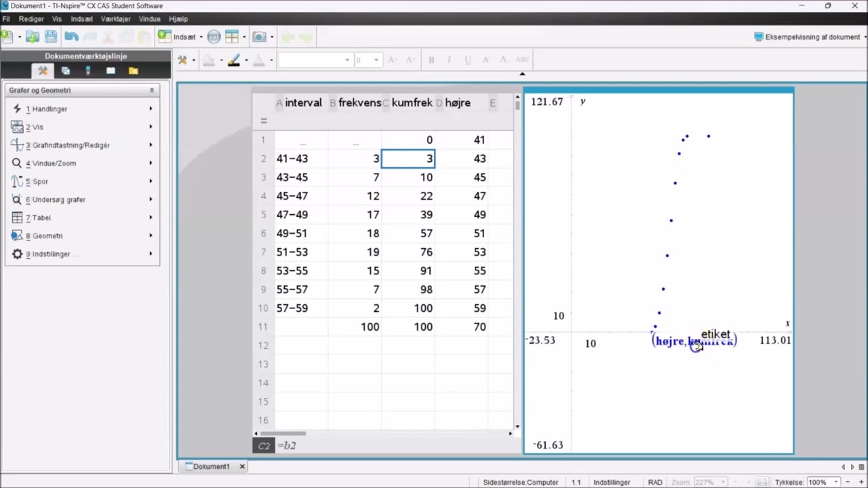The image size is (868, 488).
Task: Select the Content Explorer folder tab
Action: (134, 70)
